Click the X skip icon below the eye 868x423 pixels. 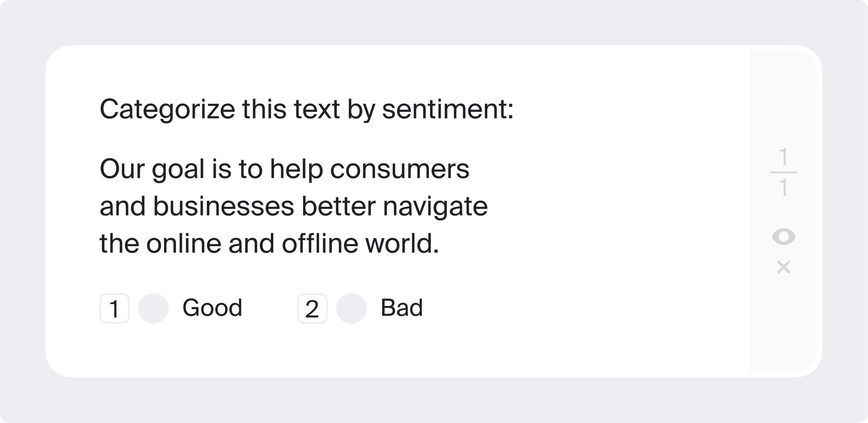click(x=784, y=267)
